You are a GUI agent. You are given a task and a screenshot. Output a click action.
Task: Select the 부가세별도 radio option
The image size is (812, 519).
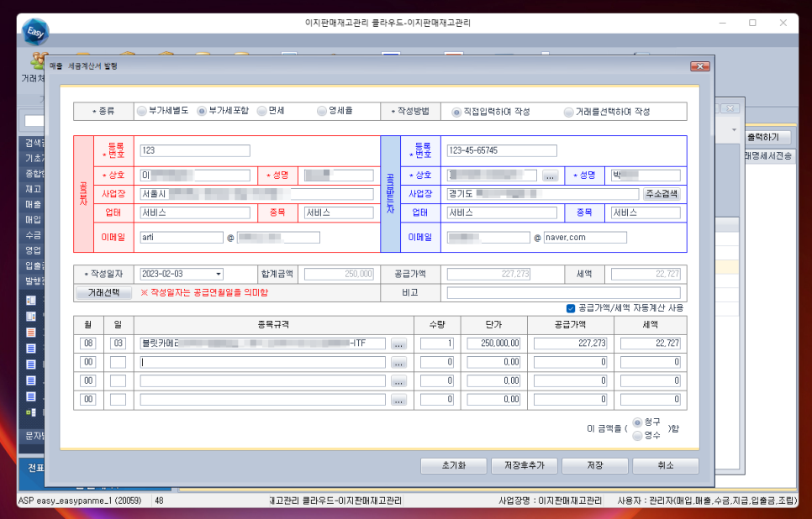pos(141,111)
